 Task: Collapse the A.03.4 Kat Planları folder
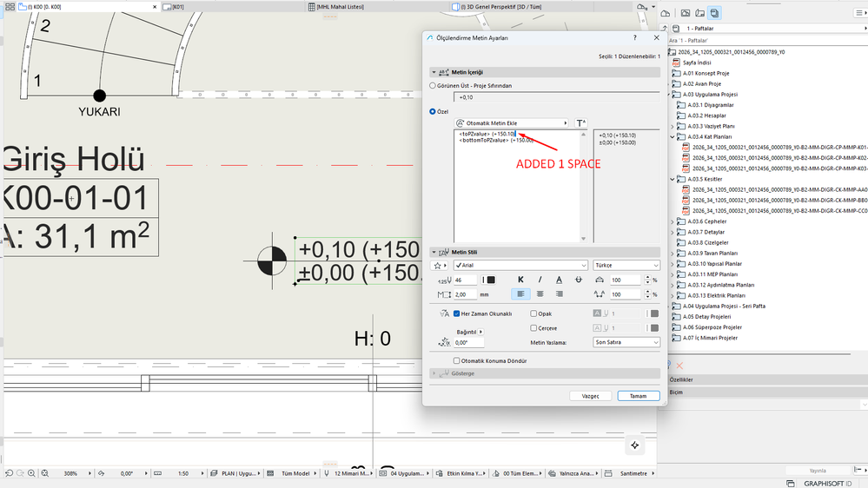coord(673,136)
